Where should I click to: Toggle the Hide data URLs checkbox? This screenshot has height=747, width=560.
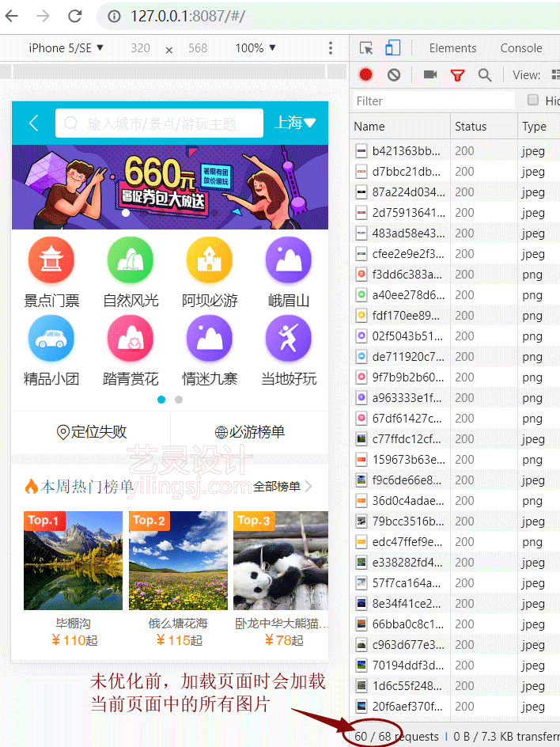(x=533, y=100)
